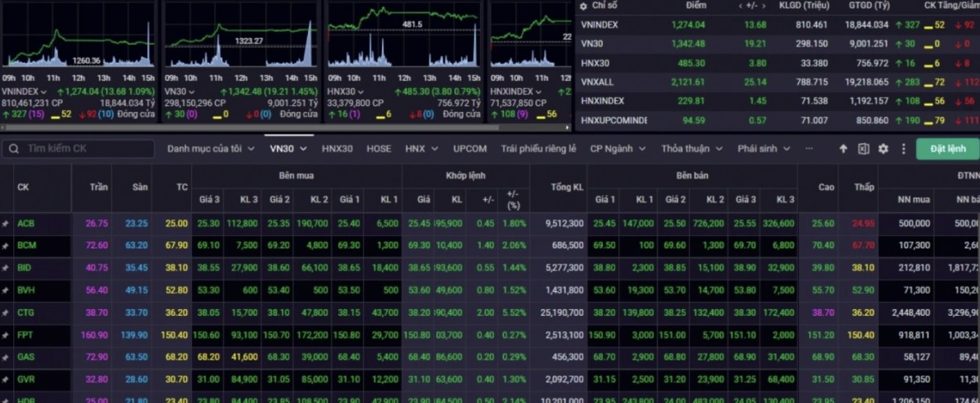The height and width of the screenshot is (403, 980).
Task: Toggle the pin on the ACB row
Action: 6,224
